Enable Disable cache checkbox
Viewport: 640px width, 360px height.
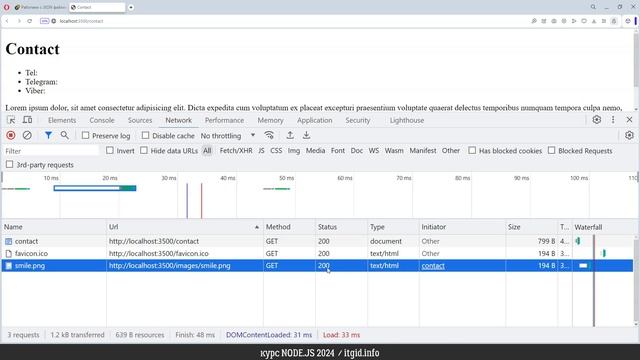pyautogui.click(x=145, y=135)
